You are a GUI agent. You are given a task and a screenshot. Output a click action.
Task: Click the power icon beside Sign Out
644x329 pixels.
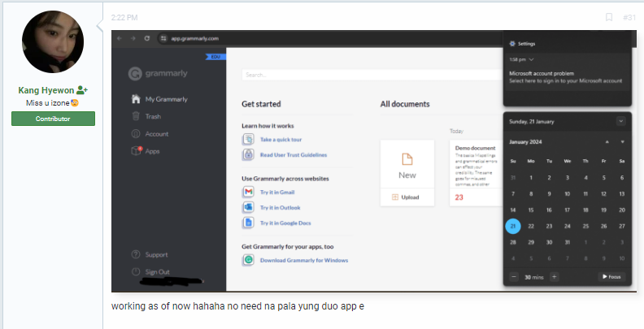(x=136, y=271)
